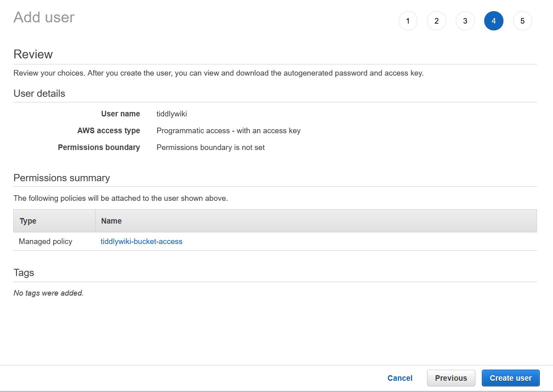553x392 pixels.
Task: Jump to wizard step 5
Action: coord(522,21)
